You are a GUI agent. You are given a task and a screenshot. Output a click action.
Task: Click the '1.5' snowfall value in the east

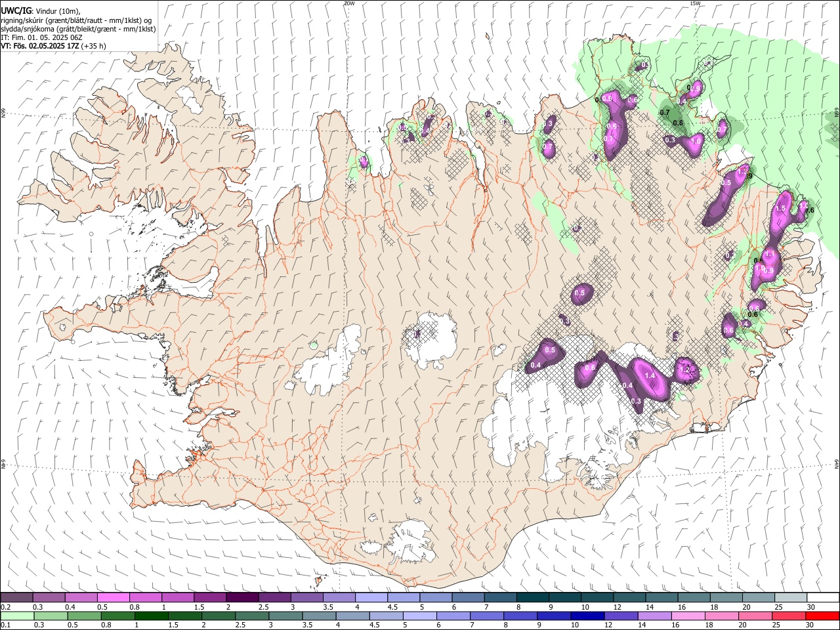[x=781, y=208]
